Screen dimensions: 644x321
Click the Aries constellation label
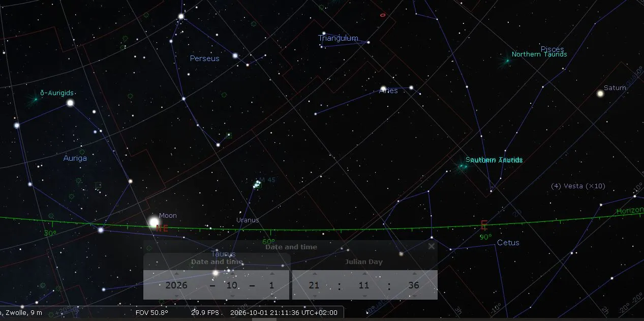[388, 91]
